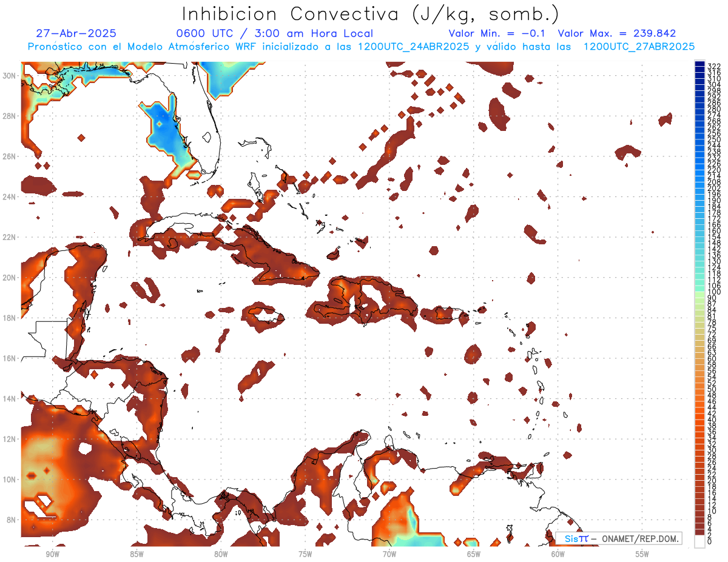Screen dimensions: 728x562
Task: Click the "SisTT - ONAMET/REP.DOM." credit box
Action: point(619,538)
